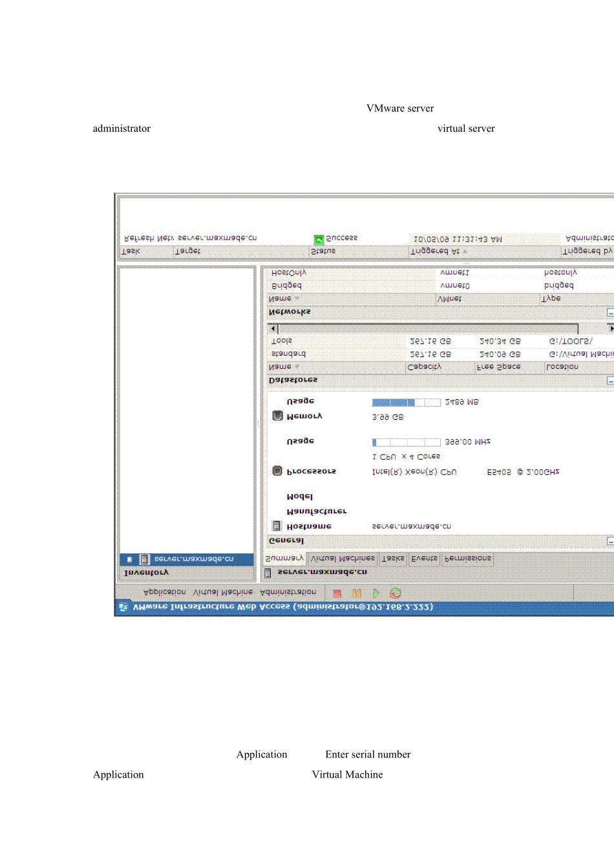The image size is (614, 868).
Task: Click the VMware icon in the title bar
Action: (x=123, y=607)
